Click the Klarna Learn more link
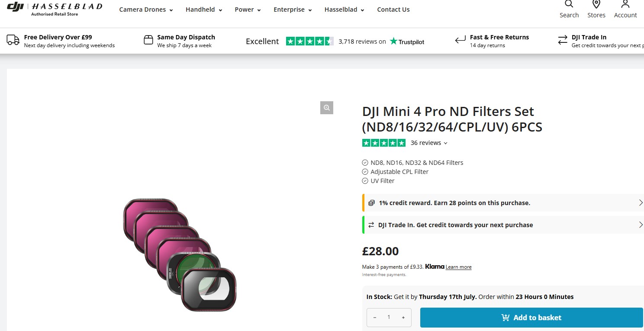The height and width of the screenshot is (331, 644). pos(458,267)
